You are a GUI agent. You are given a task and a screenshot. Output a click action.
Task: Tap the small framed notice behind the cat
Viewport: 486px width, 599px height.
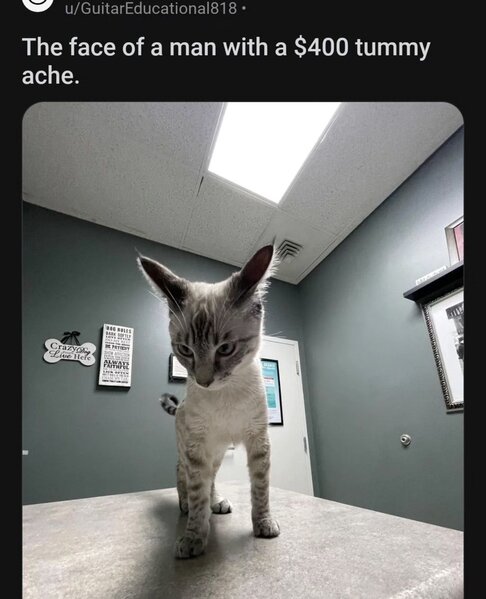(x=178, y=367)
